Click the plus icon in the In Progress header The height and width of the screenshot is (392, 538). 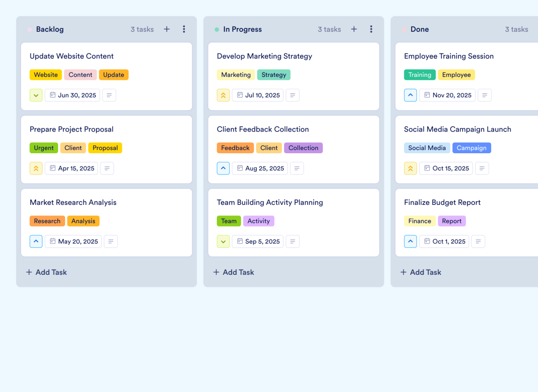[x=354, y=29]
